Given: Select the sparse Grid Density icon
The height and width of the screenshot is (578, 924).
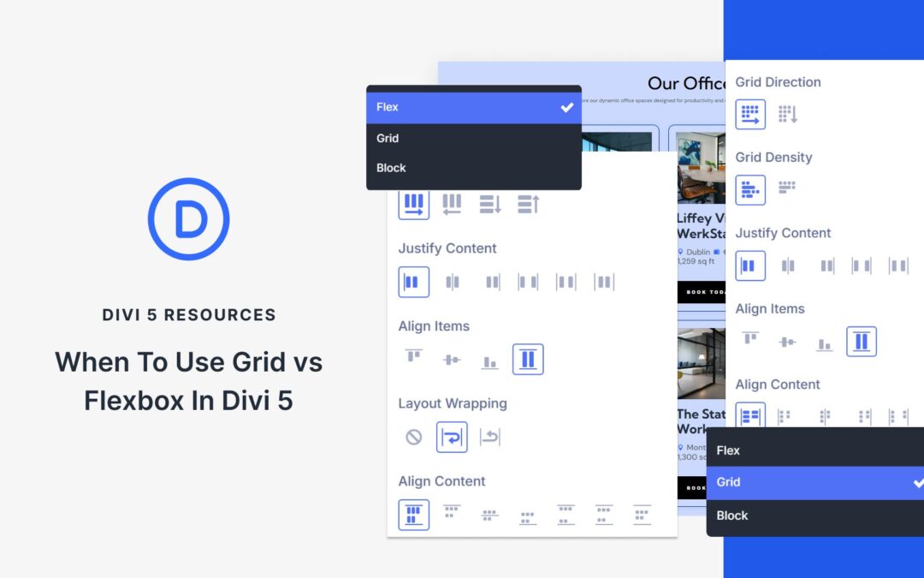Looking at the screenshot, I should [x=785, y=189].
